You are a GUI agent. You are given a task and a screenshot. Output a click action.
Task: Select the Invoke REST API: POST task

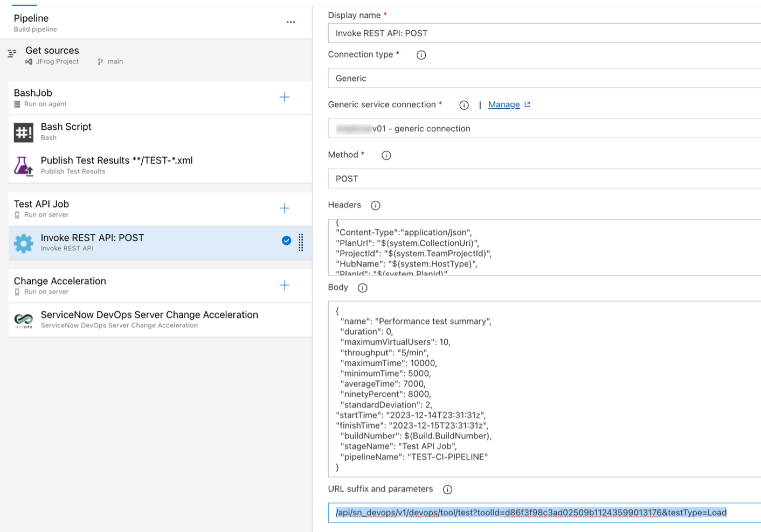160,243
